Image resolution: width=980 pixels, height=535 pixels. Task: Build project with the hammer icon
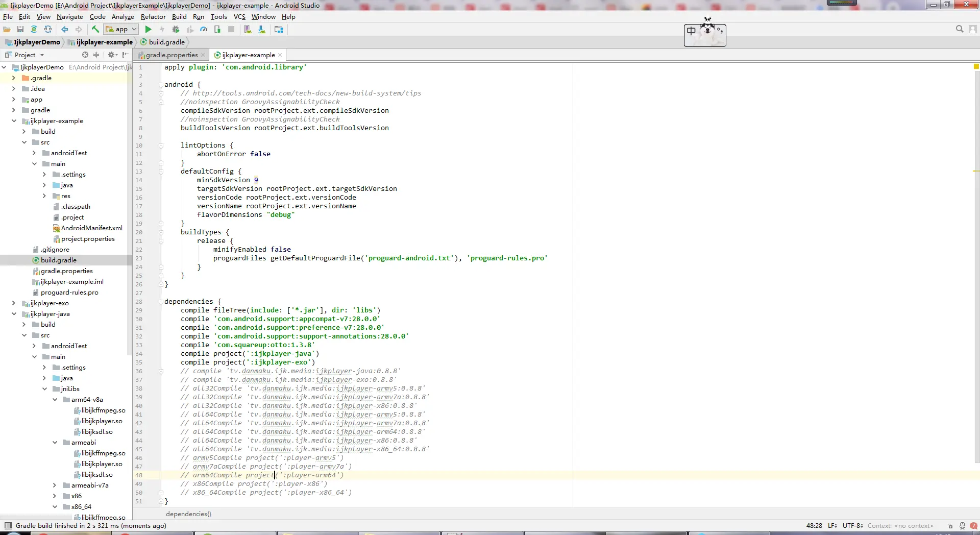pos(95,30)
